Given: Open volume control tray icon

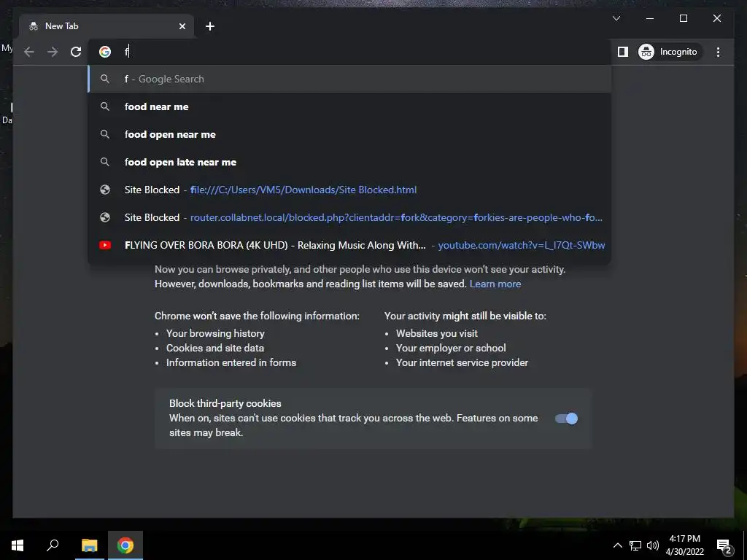Looking at the screenshot, I should [x=653, y=545].
